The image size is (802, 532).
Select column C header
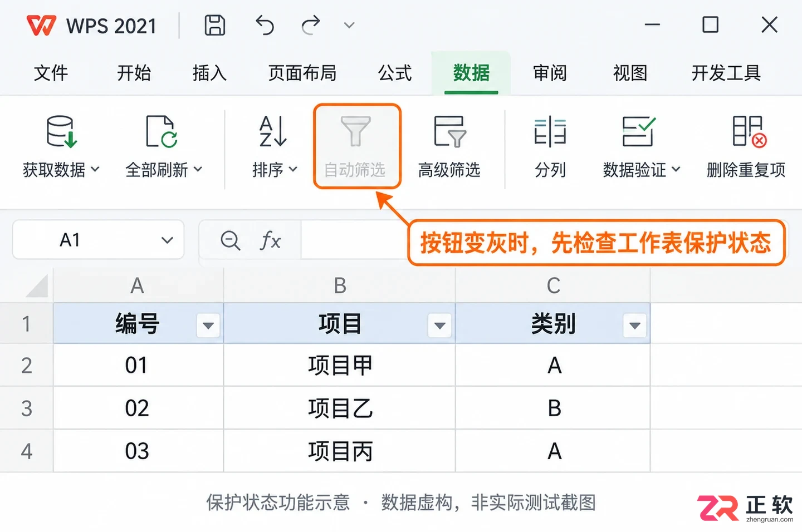click(553, 285)
